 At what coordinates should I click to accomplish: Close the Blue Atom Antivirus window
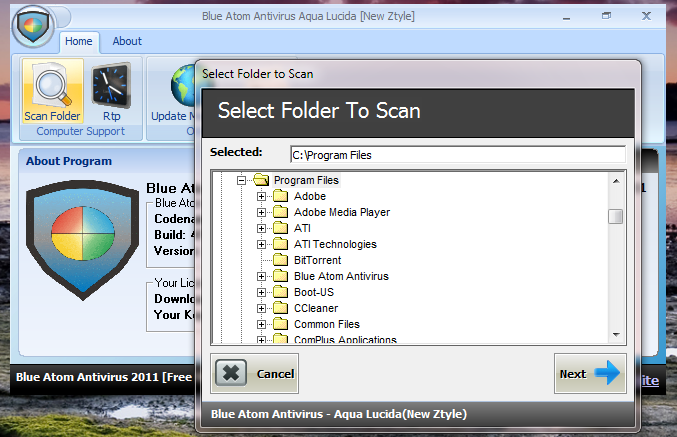[x=646, y=16]
